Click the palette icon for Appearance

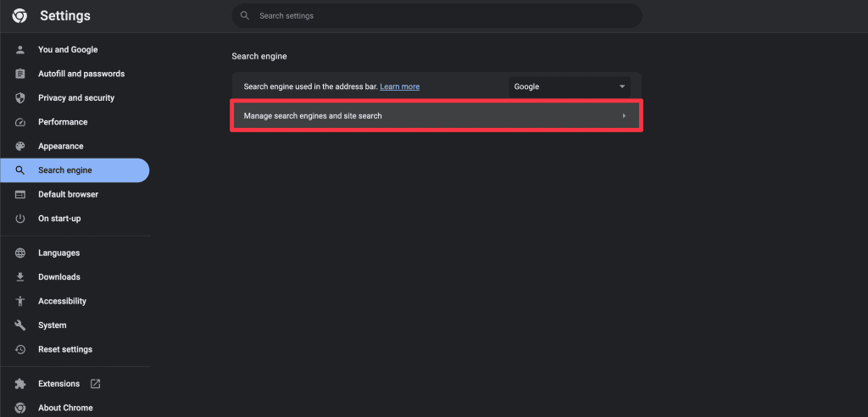pyautogui.click(x=20, y=147)
